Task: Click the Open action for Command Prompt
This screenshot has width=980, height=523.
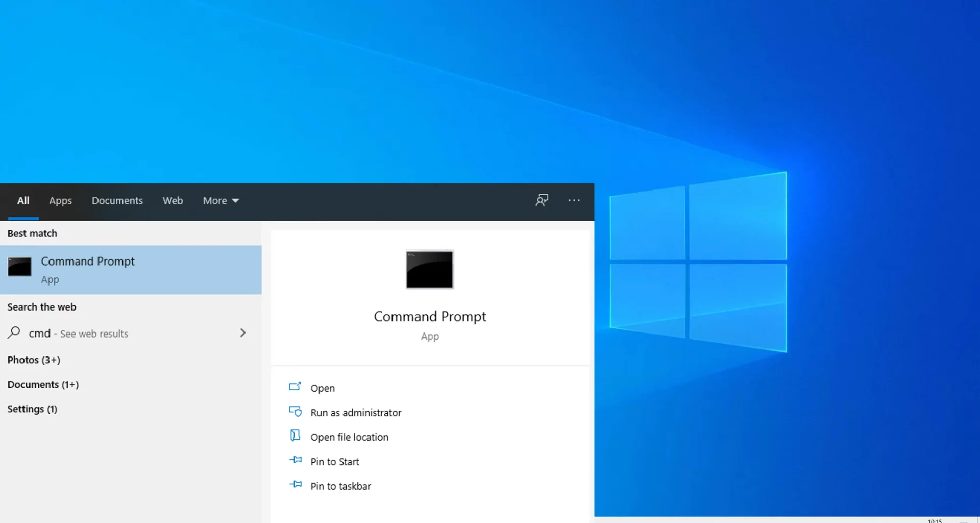Action: [323, 388]
